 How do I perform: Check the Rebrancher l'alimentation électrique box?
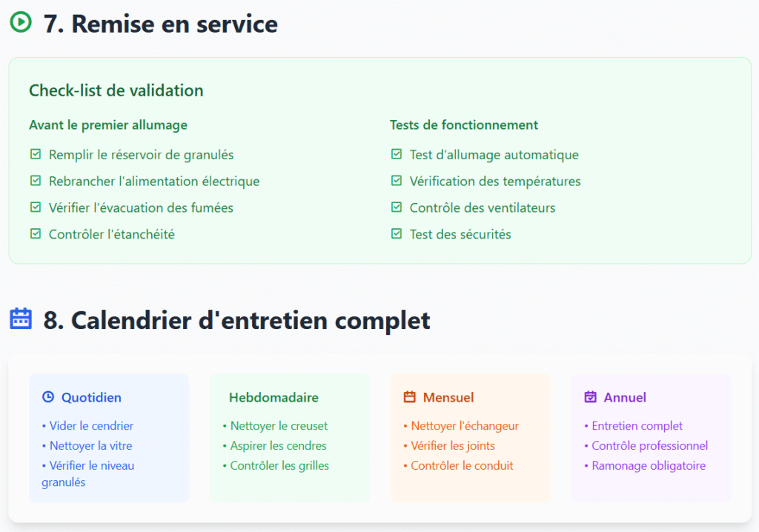click(36, 182)
